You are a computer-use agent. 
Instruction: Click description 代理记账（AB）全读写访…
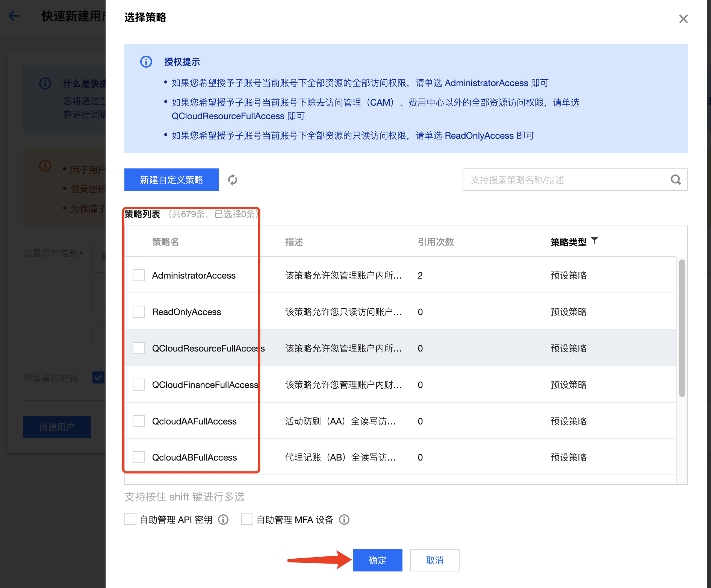click(340, 458)
